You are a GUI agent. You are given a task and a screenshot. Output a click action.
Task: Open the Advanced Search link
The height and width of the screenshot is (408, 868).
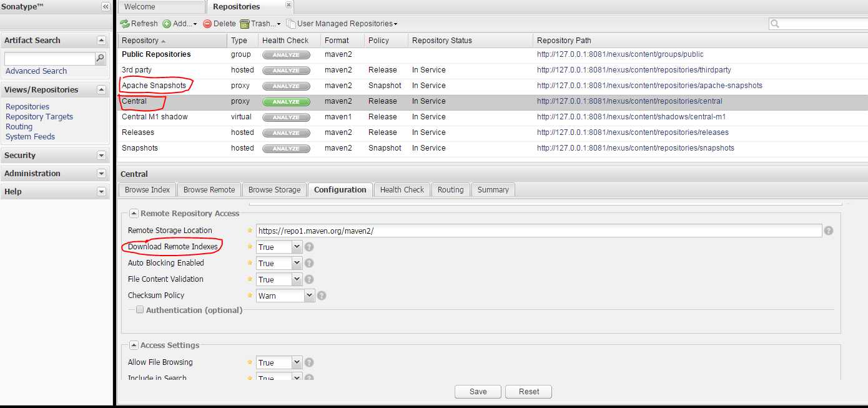click(x=36, y=71)
